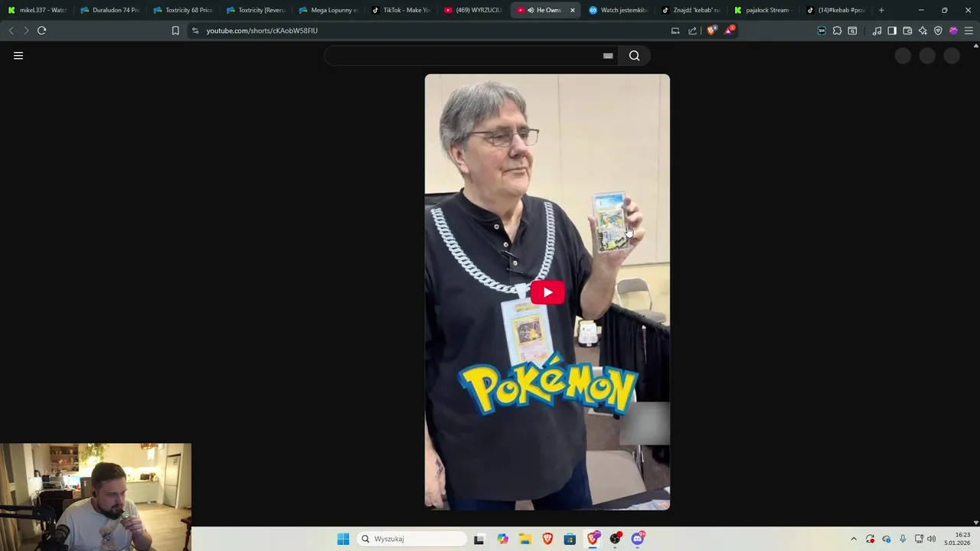Launch Copilot from the taskbar
980x551 pixels.
[x=502, y=539]
